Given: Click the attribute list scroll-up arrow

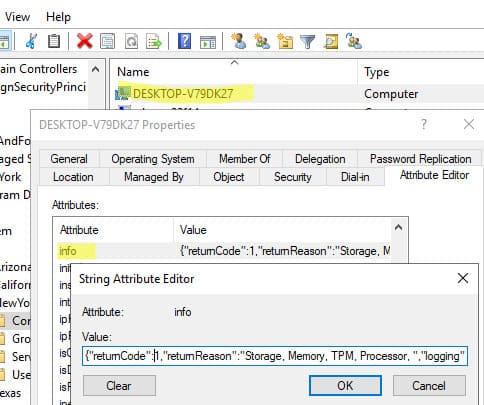Looking at the screenshot, I should tap(398, 228).
